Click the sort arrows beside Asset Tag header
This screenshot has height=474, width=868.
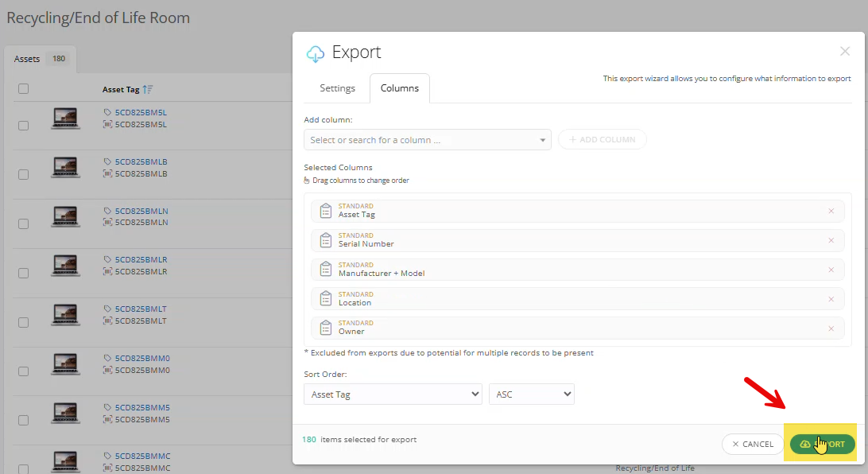(149, 88)
